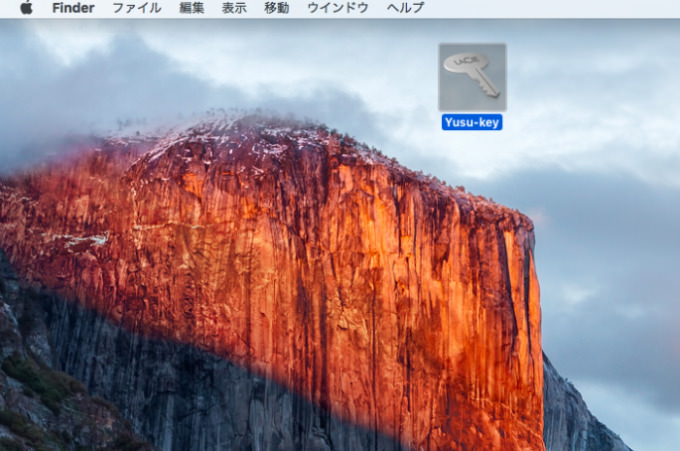
Task: Open the Finder application menu
Action: pyautogui.click(x=73, y=8)
